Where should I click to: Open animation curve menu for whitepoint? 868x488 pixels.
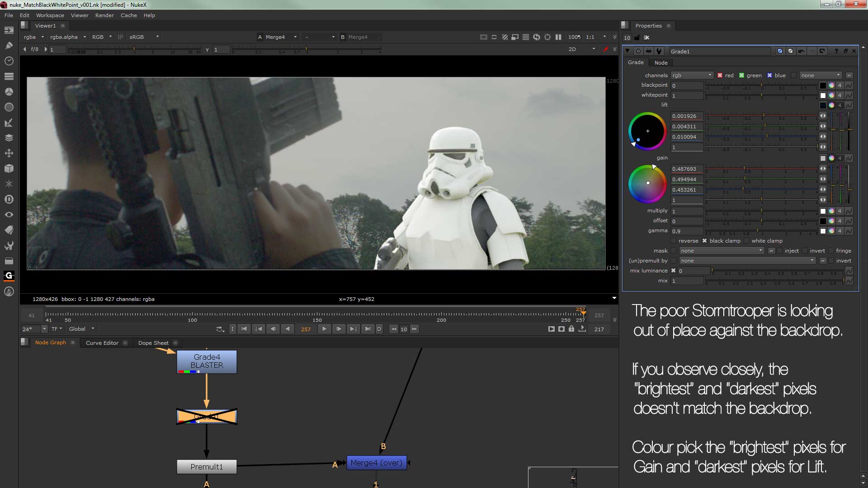(x=849, y=95)
